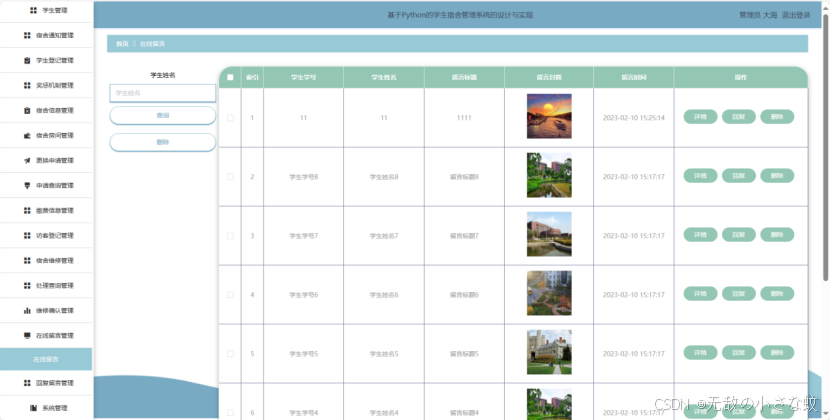Open the sunset cover thumbnail in row 1
This screenshot has width=830, height=420.
549,116
